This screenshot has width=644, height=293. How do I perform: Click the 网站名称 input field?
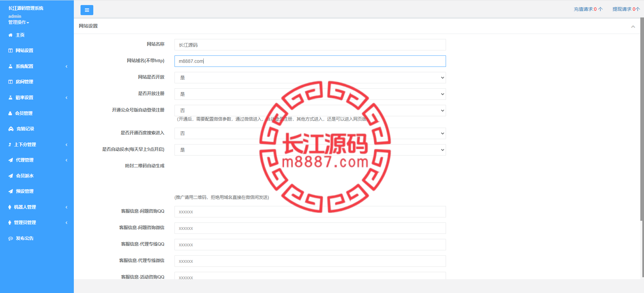[x=310, y=45]
